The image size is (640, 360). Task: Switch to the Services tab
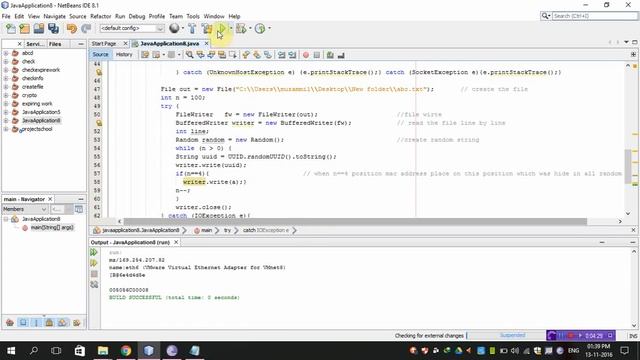click(x=35, y=44)
